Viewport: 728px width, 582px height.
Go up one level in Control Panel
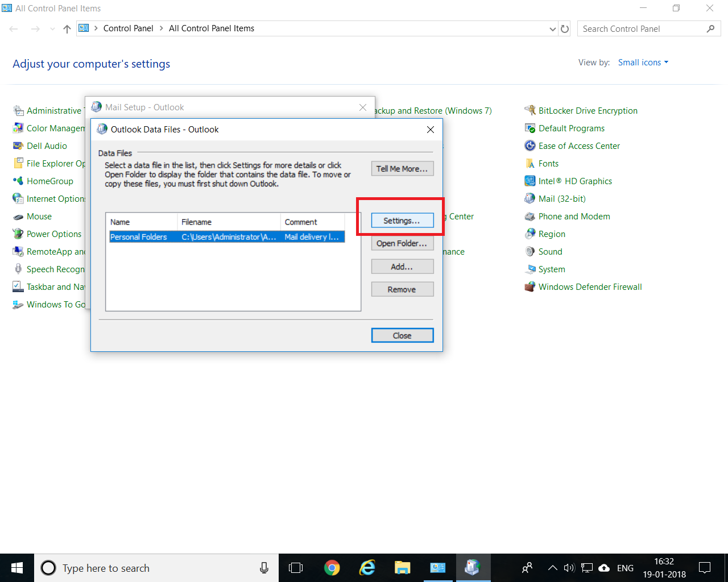tap(67, 29)
